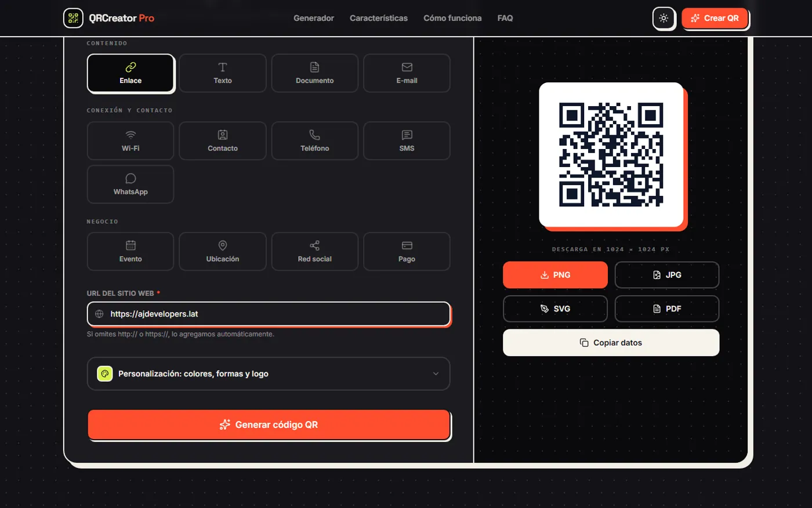Download the QR as SVG
Image resolution: width=812 pixels, height=508 pixels.
(555, 309)
